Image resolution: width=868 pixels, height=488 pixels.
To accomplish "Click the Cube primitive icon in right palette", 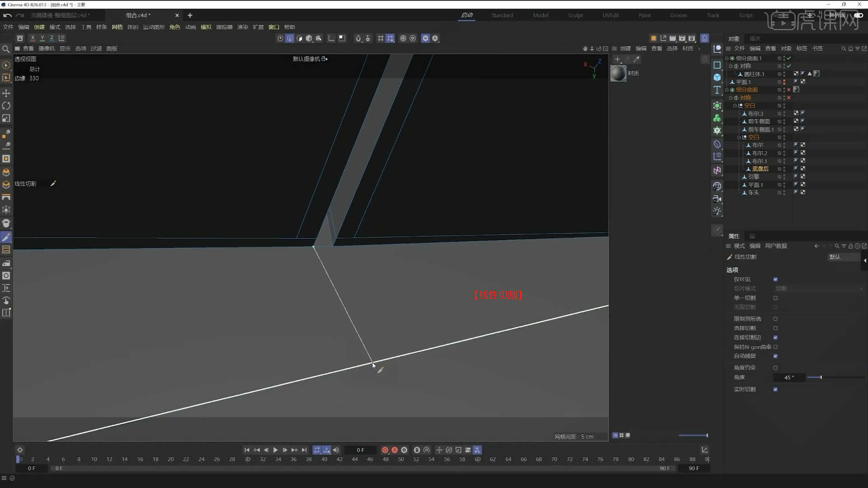I will click(x=717, y=77).
